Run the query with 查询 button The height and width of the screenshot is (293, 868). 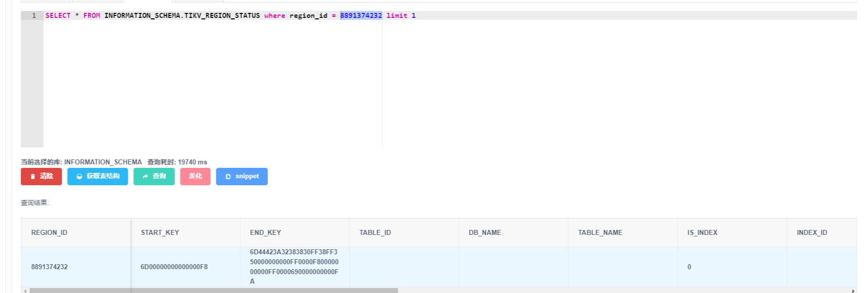[154, 176]
